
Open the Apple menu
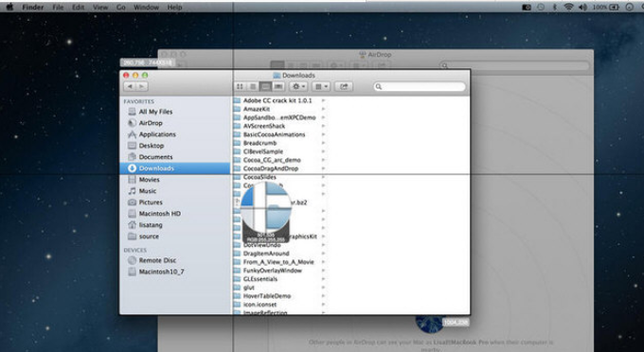(x=9, y=7)
